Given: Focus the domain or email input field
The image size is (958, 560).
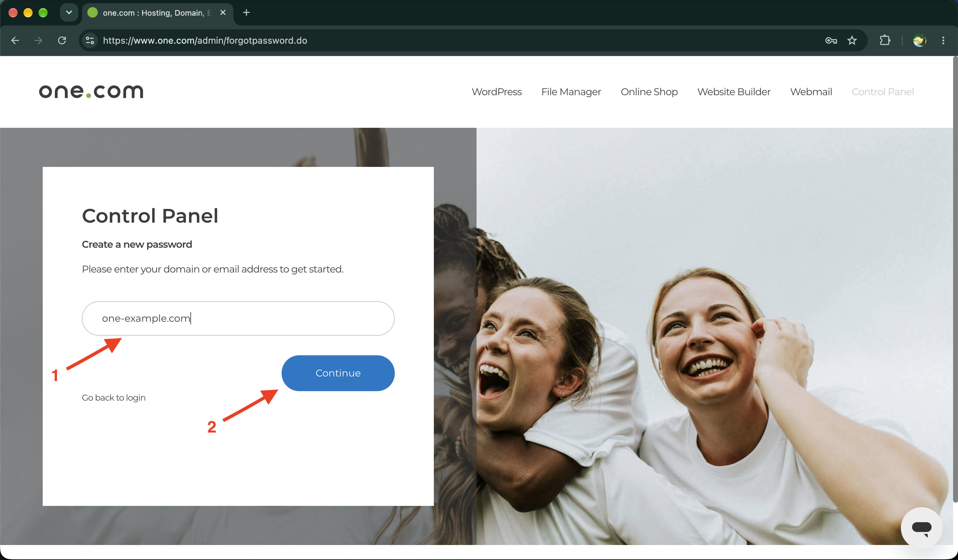Looking at the screenshot, I should (x=238, y=318).
